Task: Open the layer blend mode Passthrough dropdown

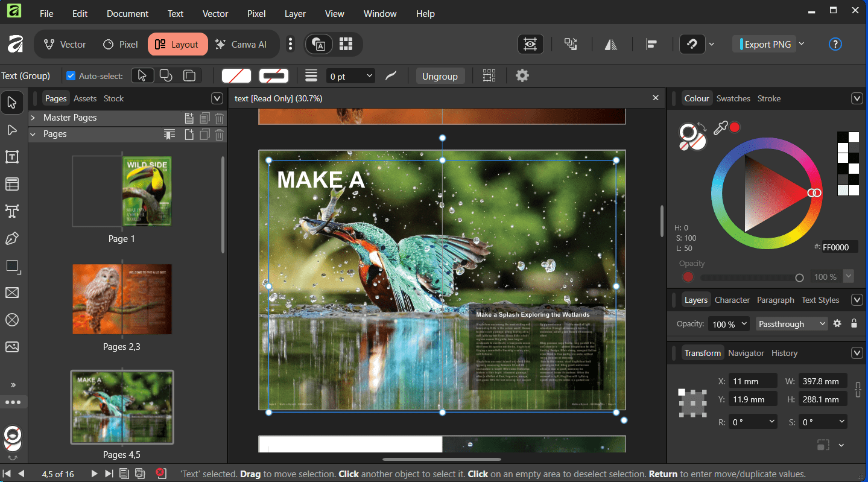Action: pos(791,324)
